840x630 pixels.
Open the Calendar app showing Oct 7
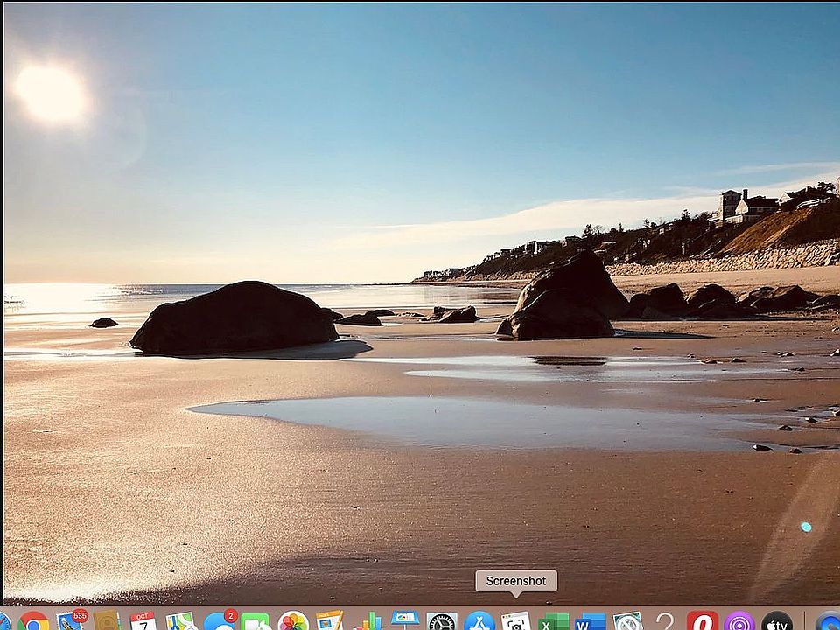143,622
